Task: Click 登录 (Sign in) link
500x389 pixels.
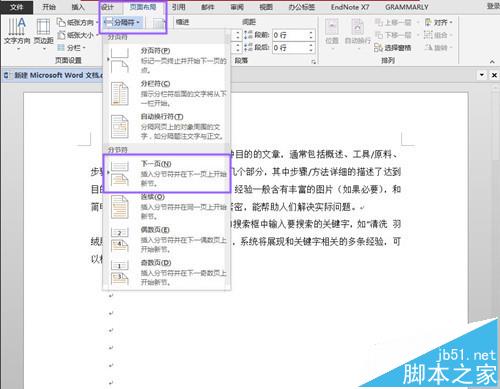Action: tap(494, 6)
